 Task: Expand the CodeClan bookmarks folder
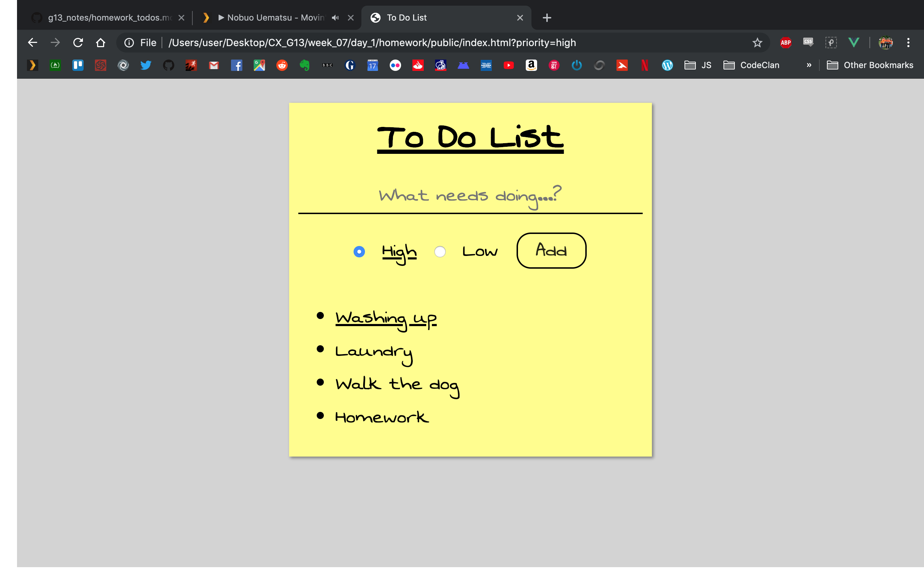tap(751, 65)
